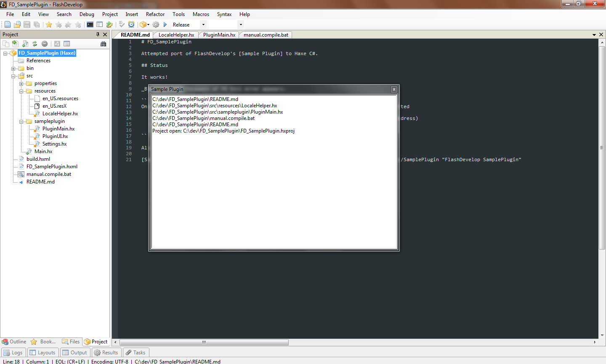This screenshot has width=606, height=364.
Task: Click the New Document toolbar icon
Action: tap(8, 24)
